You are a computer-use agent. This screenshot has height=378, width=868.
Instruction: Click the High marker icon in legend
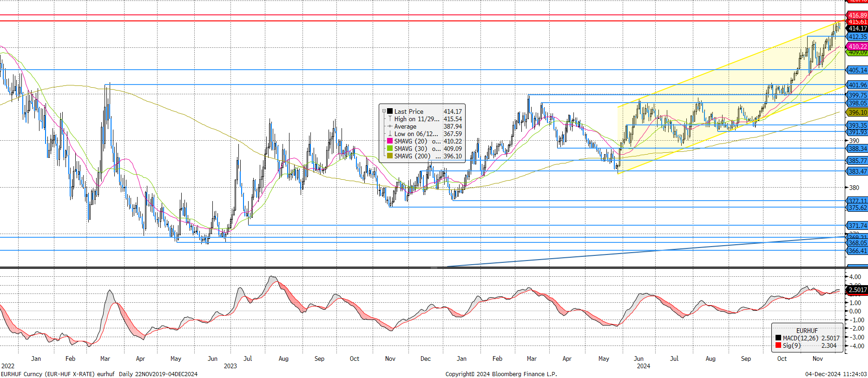(x=390, y=119)
